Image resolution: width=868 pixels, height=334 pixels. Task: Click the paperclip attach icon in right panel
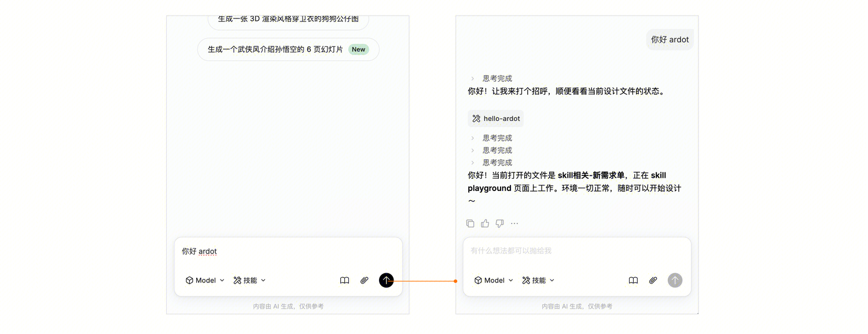click(653, 280)
